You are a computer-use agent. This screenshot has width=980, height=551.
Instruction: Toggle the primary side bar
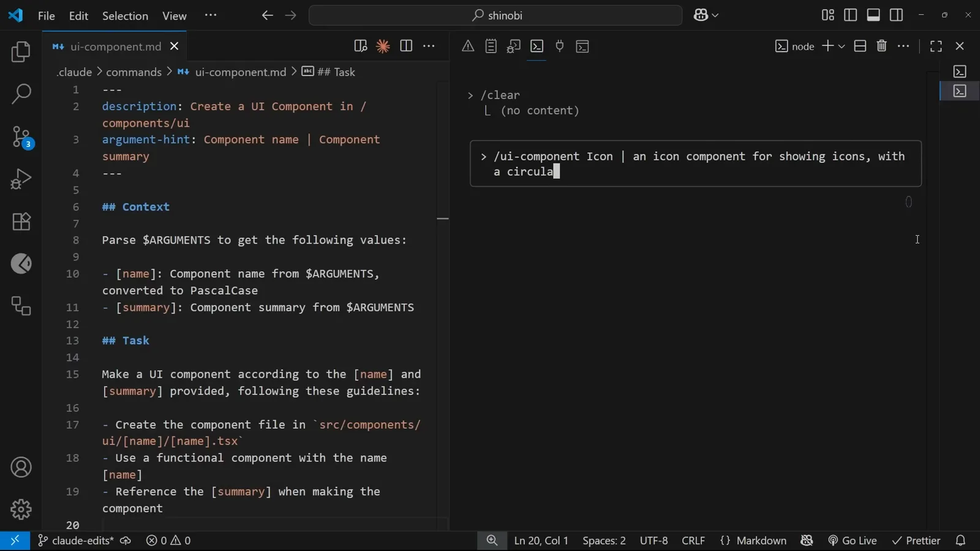click(851, 15)
